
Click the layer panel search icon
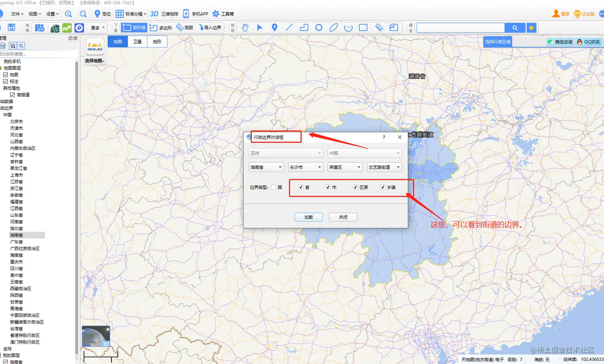22,46
